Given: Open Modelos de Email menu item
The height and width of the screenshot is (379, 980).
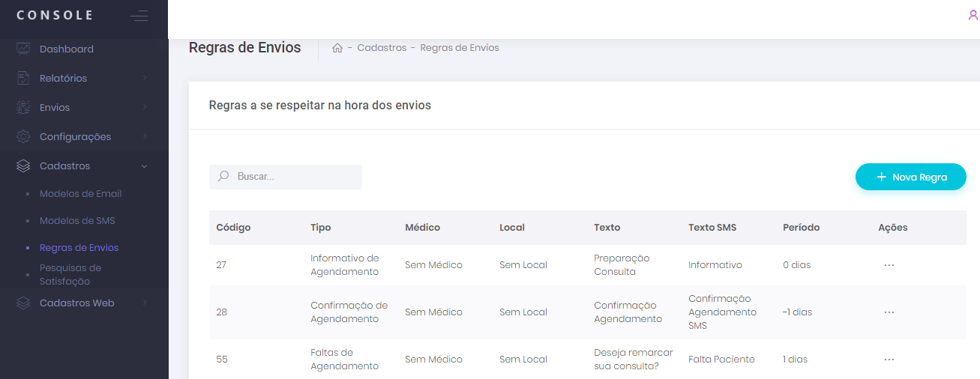Looking at the screenshot, I should (x=80, y=193).
